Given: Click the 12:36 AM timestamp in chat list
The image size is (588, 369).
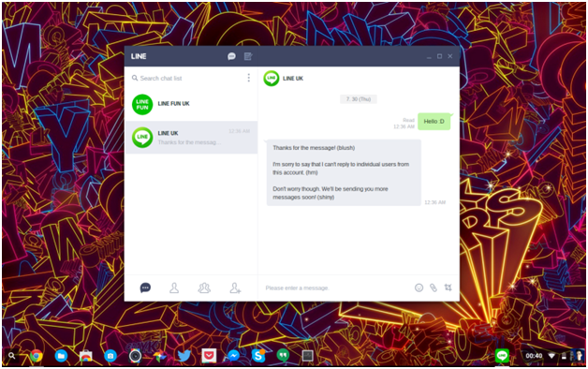Looking at the screenshot, I should click(x=240, y=131).
